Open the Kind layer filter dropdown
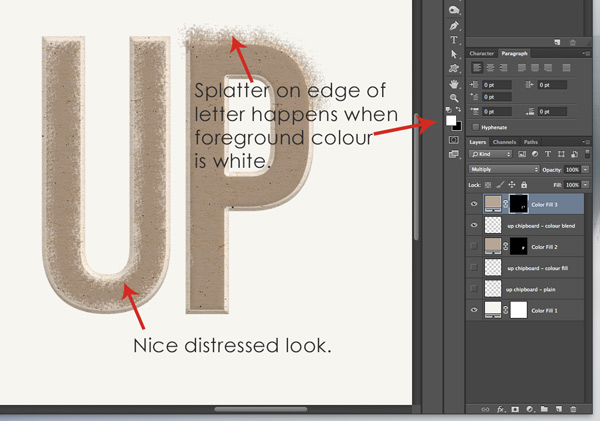 point(492,155)
